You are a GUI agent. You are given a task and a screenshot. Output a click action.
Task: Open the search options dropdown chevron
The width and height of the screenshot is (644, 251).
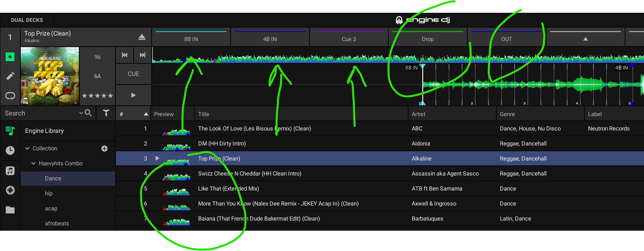(81, 113)
